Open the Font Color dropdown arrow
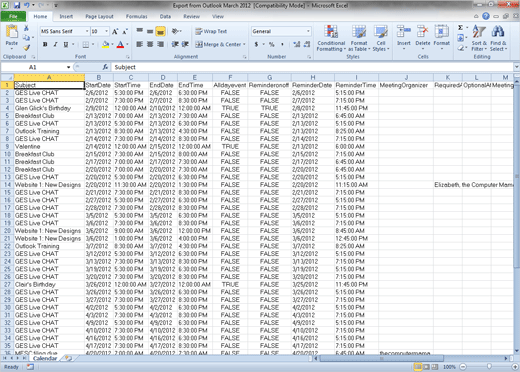 click(127, 44)
